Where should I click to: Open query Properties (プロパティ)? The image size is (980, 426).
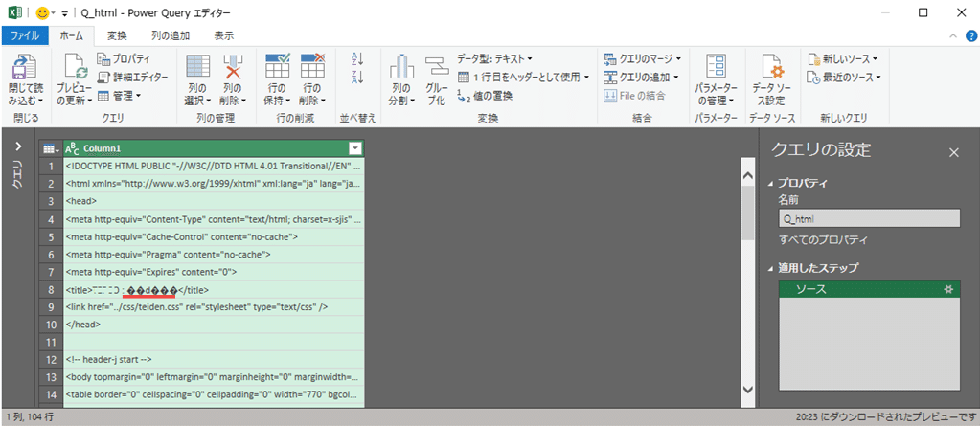pyautogui.click(x=124, y=59)
